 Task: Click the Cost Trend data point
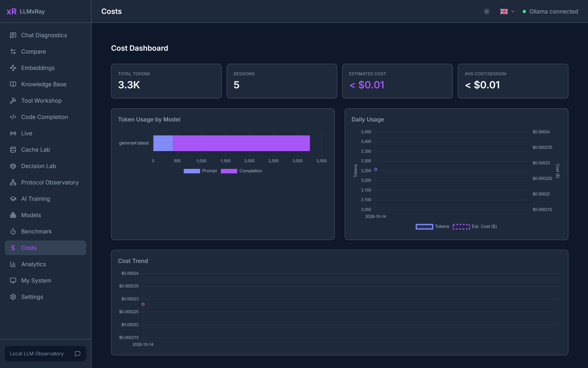tap(143, 304)
